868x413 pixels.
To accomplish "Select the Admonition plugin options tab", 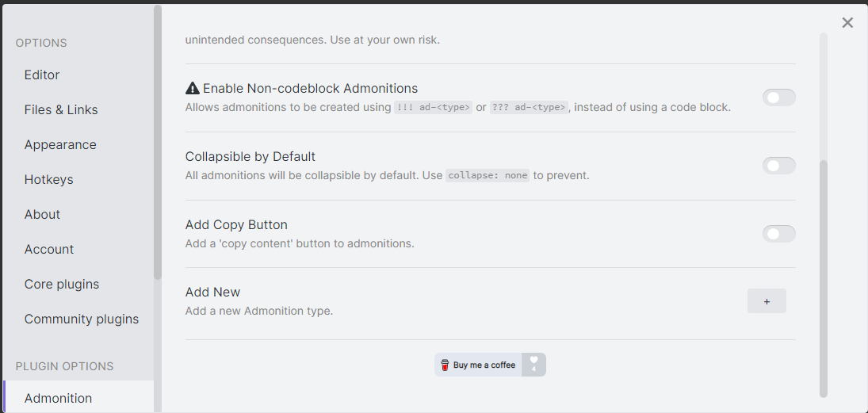I will (x=58, y=398).
